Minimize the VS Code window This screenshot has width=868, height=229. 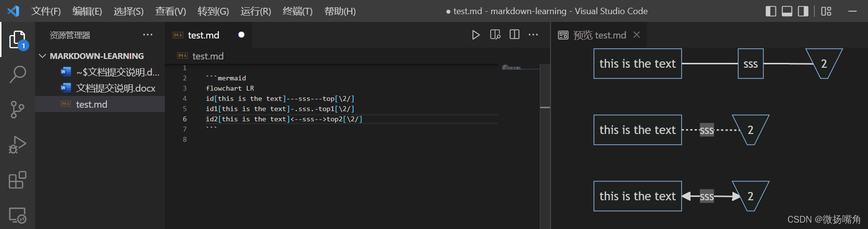852,11
